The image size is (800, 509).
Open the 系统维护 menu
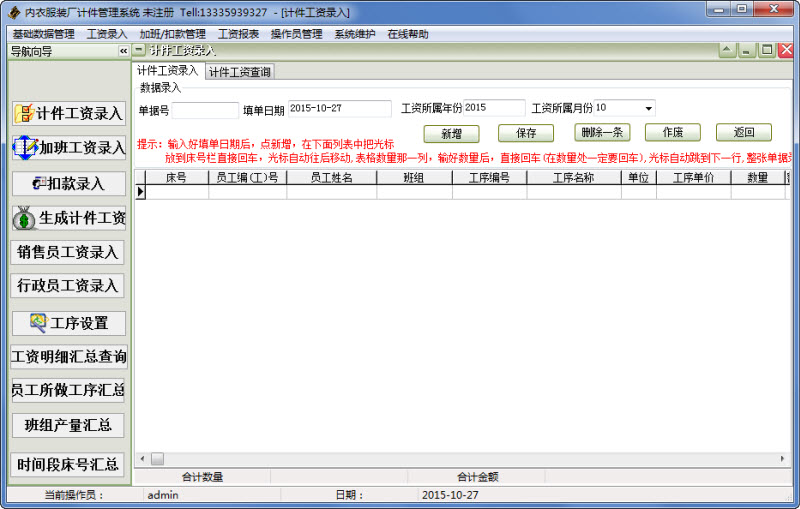click(355, 34)
